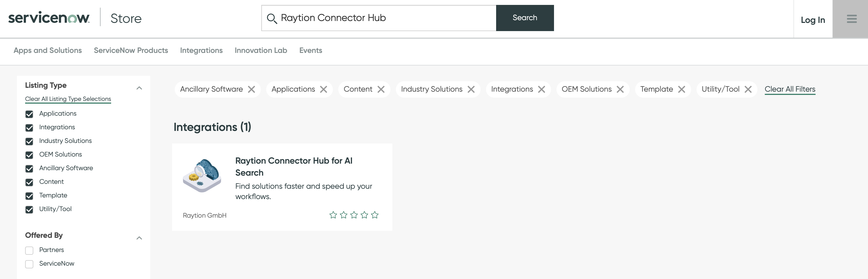Viewport: 868px width, 279px height.
Task: Check the ServiceNow offered-by option
Action: click(29, 264)
